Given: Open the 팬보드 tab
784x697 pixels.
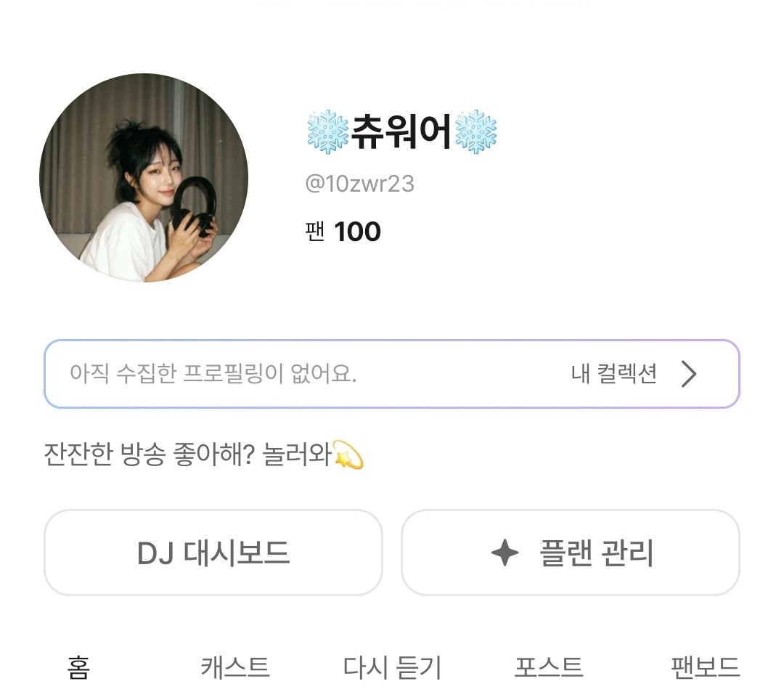Looking at the screenshot, I should tap(705, 667).
